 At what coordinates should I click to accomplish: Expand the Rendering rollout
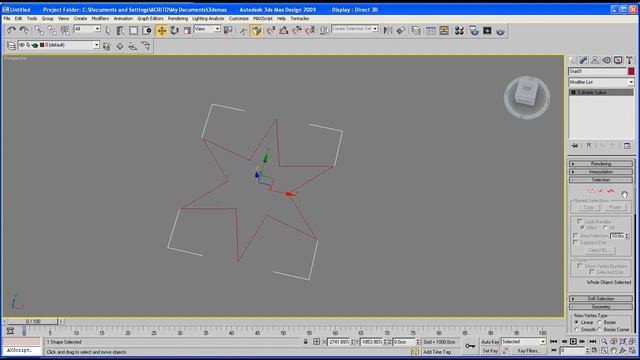click(x=601, y=164)
